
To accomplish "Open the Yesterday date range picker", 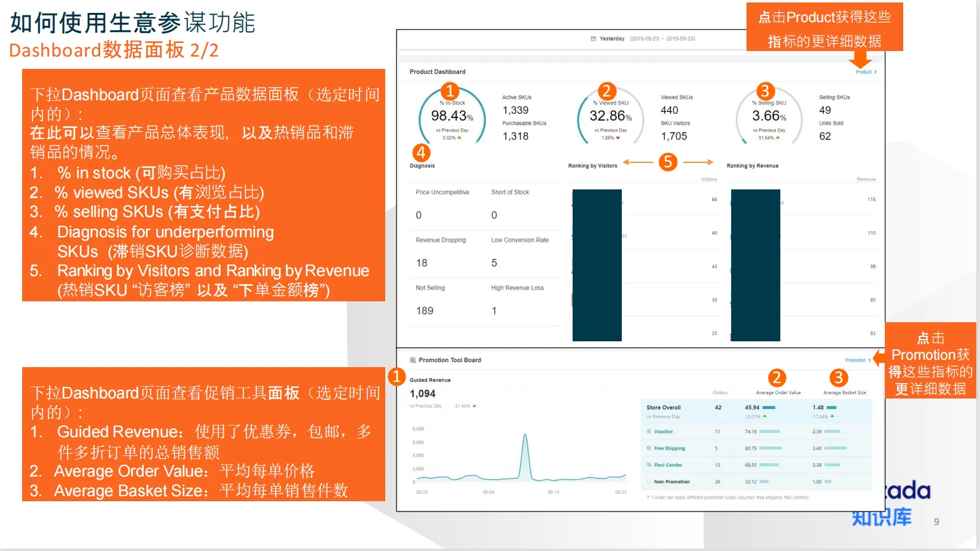I will coord(643,39).
